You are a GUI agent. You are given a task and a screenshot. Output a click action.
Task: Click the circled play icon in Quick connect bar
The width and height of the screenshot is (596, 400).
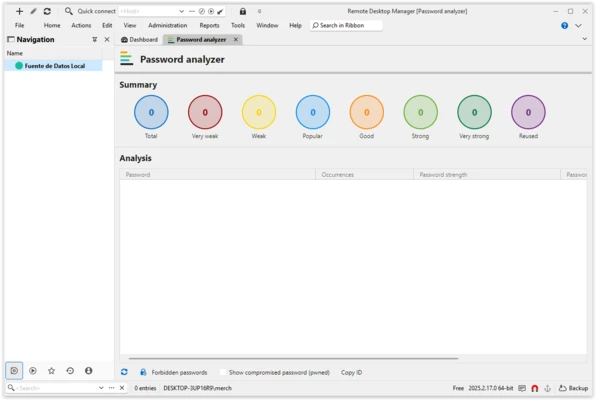(211, 11)
